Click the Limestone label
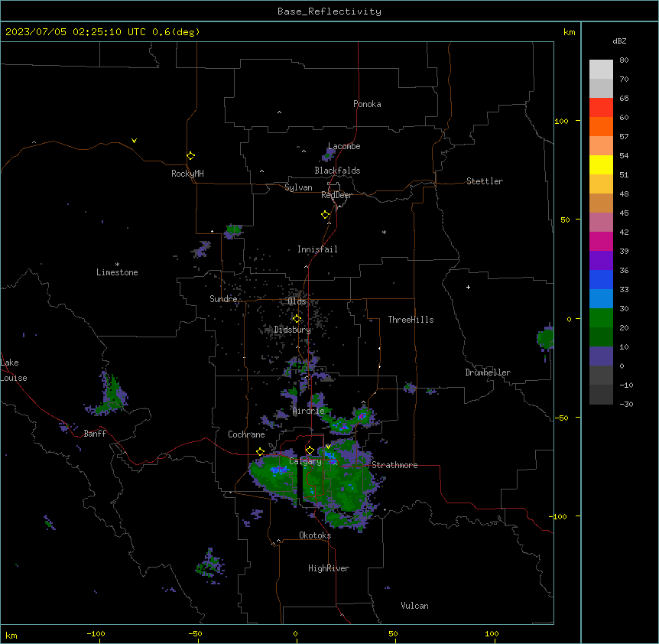This screenshot has width=659, height=644. coord(117,272)
